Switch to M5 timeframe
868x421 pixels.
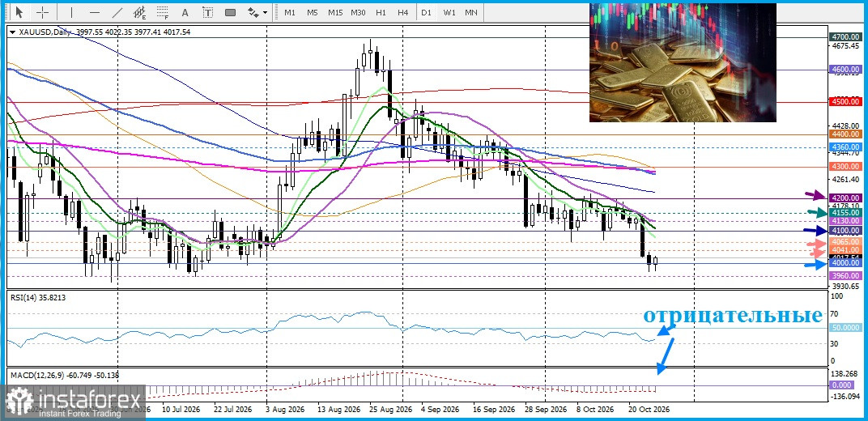(x=313, y=12)
